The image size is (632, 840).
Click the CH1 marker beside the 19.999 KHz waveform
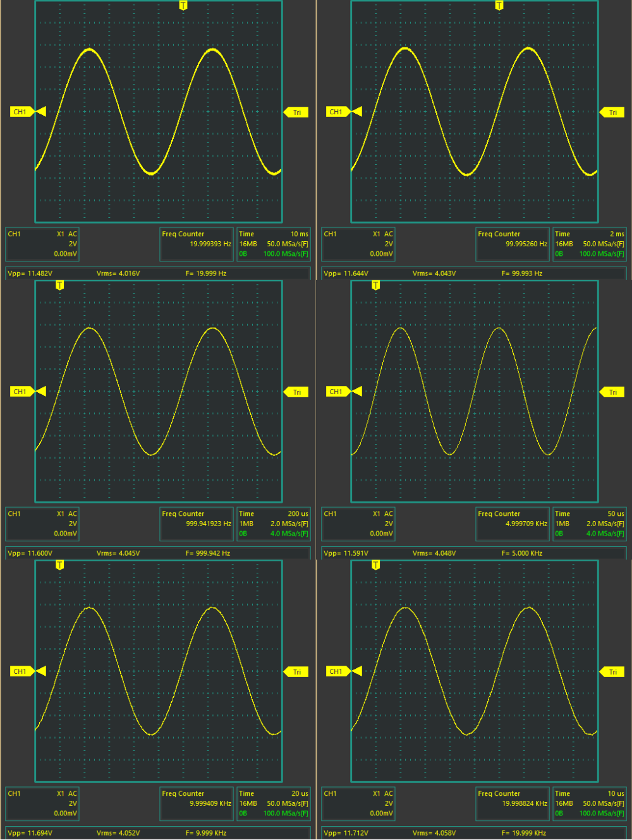click(x=337, y=671)
